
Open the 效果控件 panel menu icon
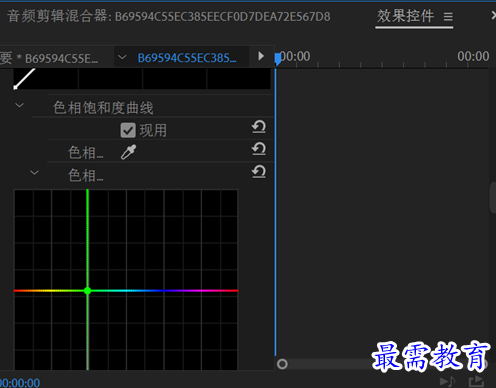448,16
